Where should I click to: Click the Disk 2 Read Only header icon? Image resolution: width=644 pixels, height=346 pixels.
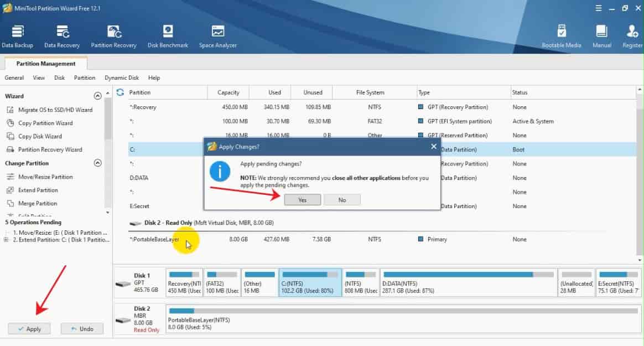click(135, 223)
